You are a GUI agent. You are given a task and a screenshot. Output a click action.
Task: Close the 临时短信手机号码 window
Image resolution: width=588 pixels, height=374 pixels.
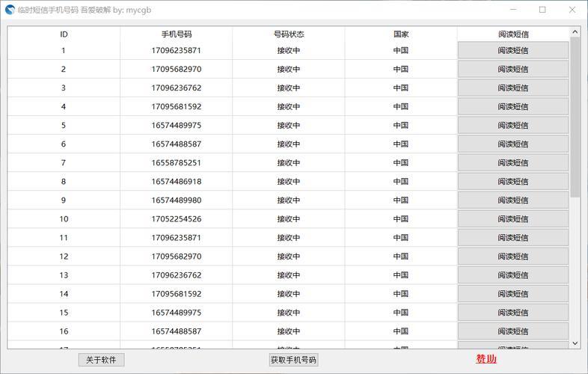click(572, 10)
